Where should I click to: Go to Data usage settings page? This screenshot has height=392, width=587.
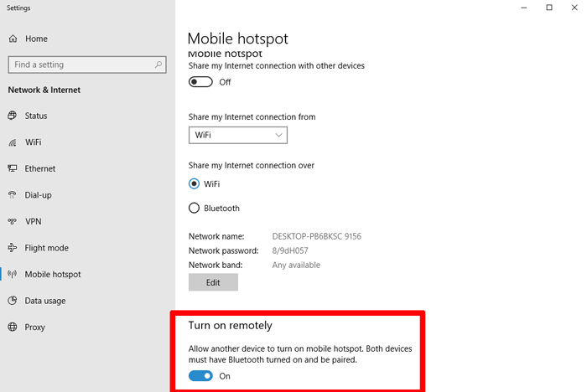(x=45, y=301)
